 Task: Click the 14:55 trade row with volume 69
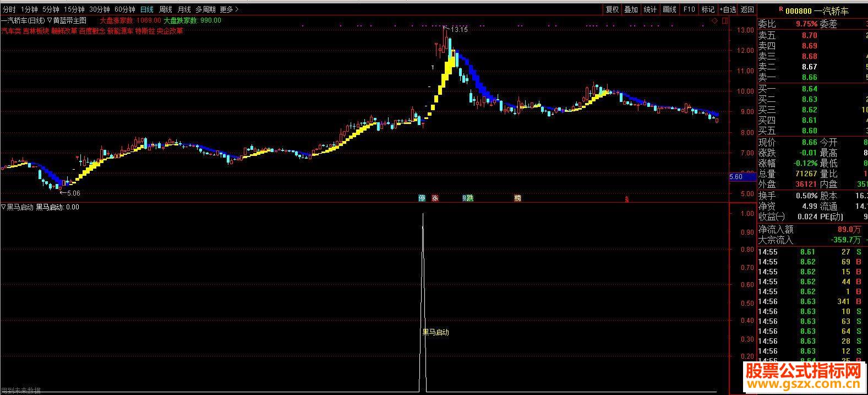(x=811, y=262)
